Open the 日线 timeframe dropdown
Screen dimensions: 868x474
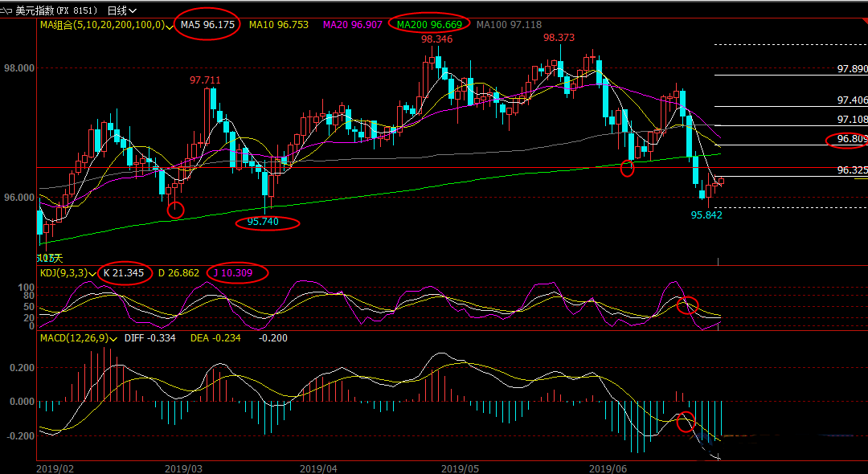(121, 10)
